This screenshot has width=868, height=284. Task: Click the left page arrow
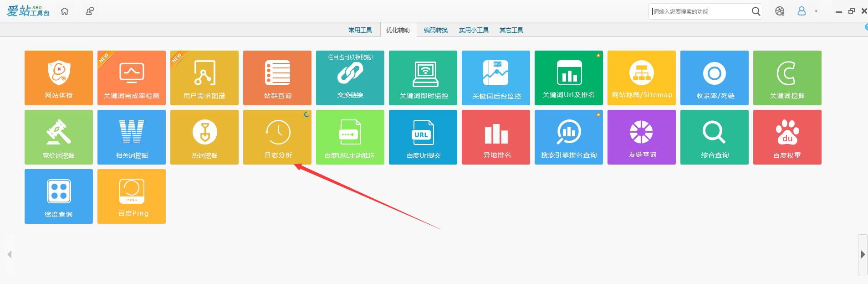click(10, 254)
